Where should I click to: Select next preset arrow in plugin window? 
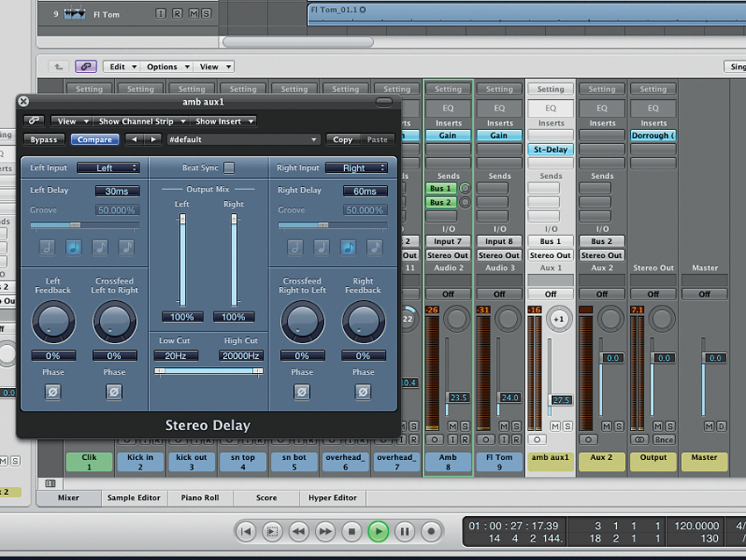tap(153, 140)
